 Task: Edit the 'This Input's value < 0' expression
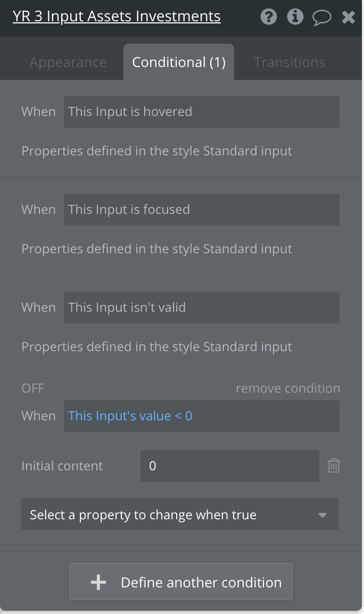[202, 416]
